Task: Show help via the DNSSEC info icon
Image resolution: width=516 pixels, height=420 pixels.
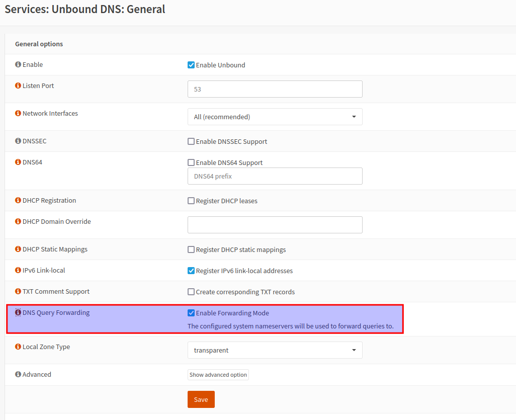Action: [x=18, y=141]
